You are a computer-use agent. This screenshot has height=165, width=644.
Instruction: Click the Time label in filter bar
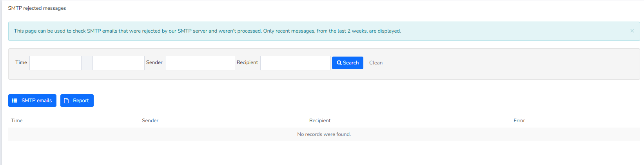(21, 62)
